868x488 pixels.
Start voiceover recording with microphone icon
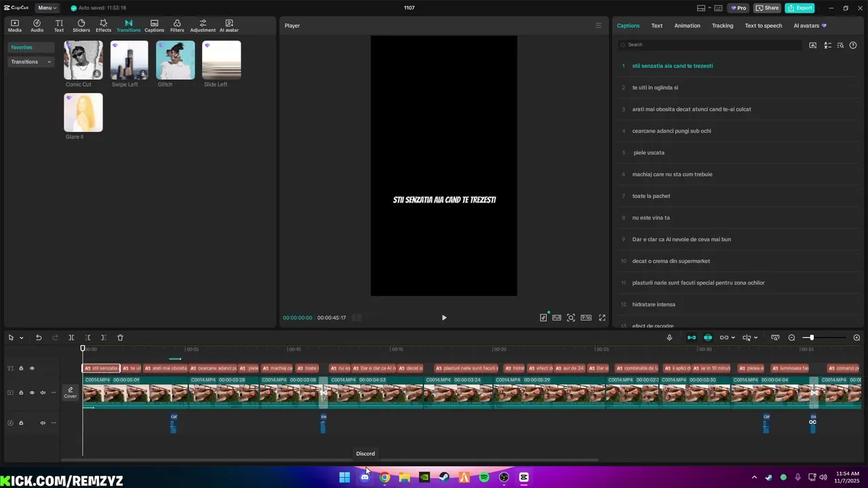[669, 338]
